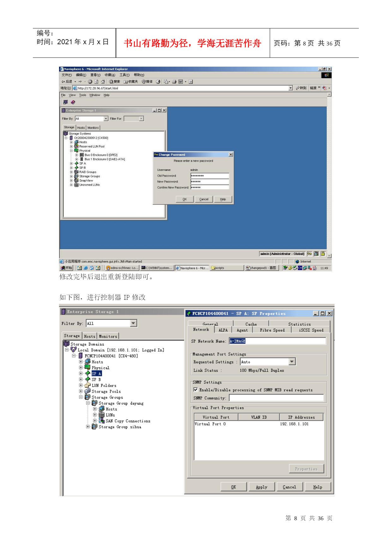Image resolution: width=392 pixels, height=554 pixels.
Task: Click the Unowned LUNs tree icon
Action: 76,185
